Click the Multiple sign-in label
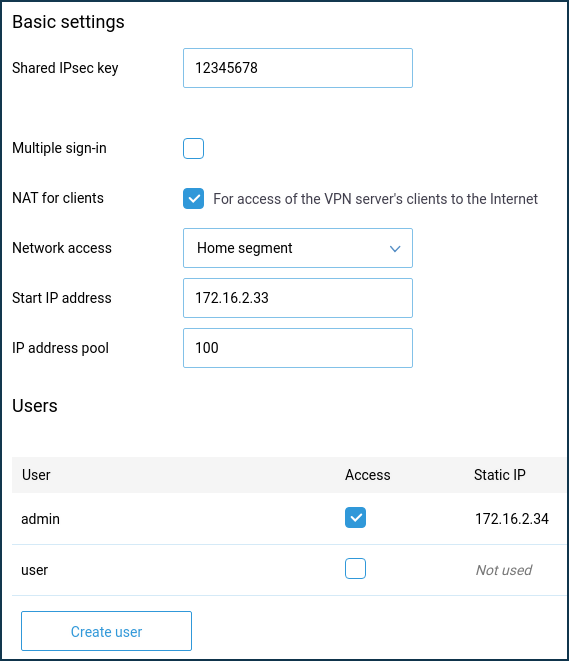This screenshot has width=569, height=661. (x=59, y=148)
